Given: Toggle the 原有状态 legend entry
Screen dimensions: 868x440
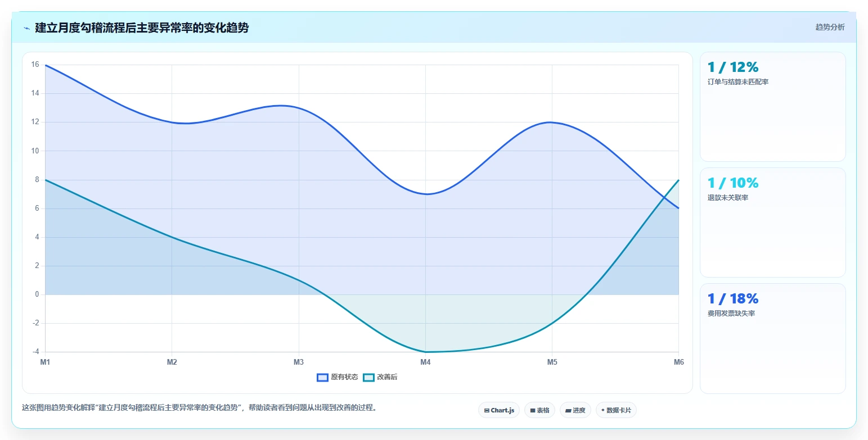Looking at the screenshot, I should [338, 377].
